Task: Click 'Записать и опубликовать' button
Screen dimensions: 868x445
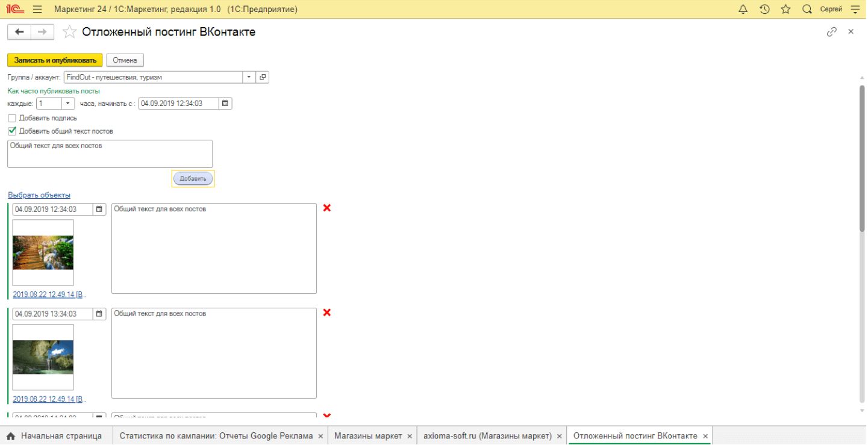Action: pos(55,60)
